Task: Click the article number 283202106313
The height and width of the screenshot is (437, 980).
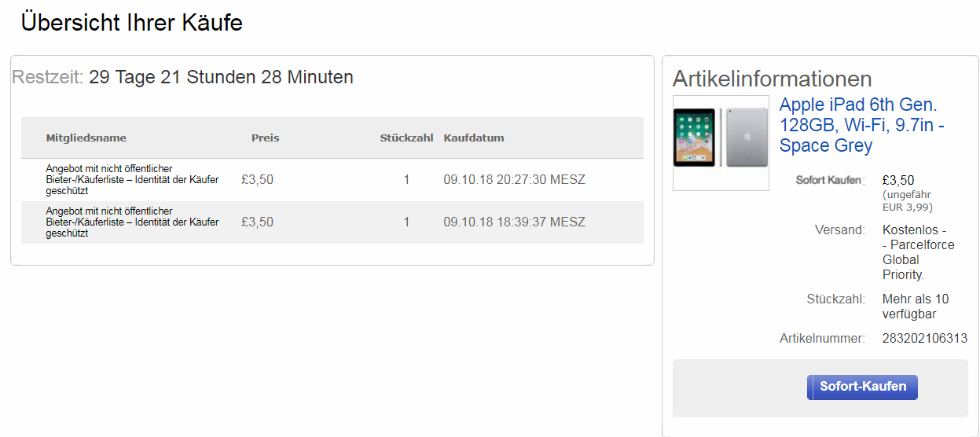Action: pos(925,339)
